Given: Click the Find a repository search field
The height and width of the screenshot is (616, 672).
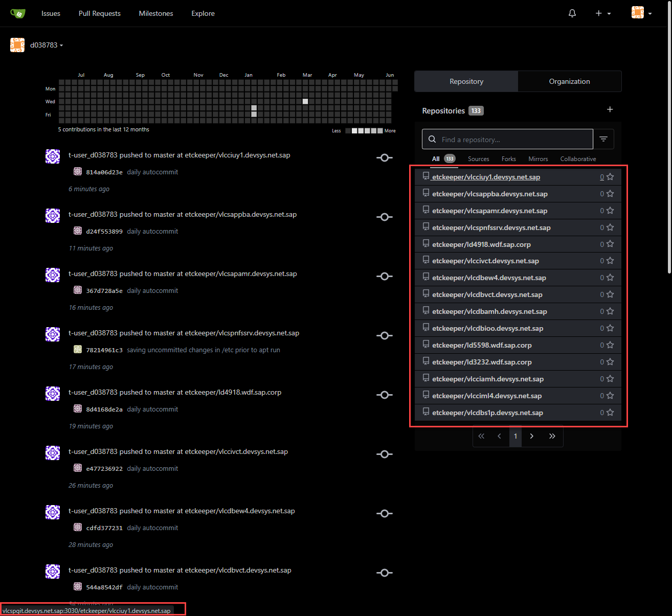Looking at the screenshot, I should 507,139.
